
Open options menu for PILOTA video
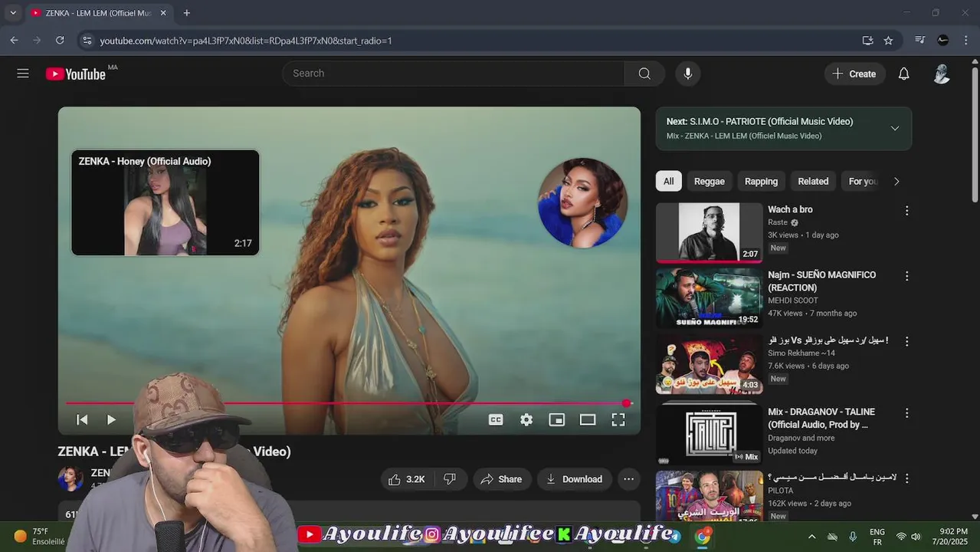tap(906, 478)
